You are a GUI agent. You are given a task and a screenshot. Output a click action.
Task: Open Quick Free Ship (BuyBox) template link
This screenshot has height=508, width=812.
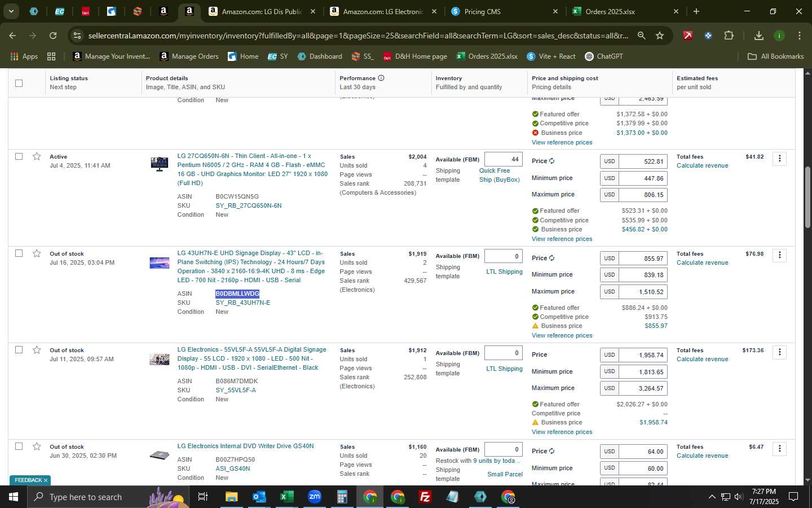click(x=500, y=175)
